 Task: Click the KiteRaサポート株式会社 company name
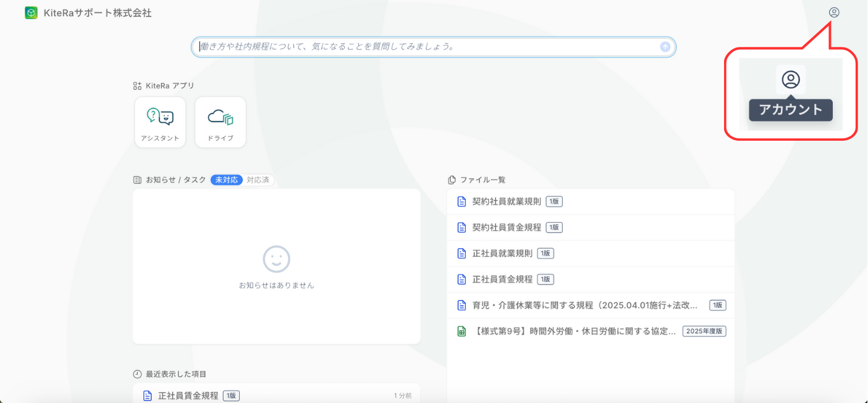tap(98, 13)
